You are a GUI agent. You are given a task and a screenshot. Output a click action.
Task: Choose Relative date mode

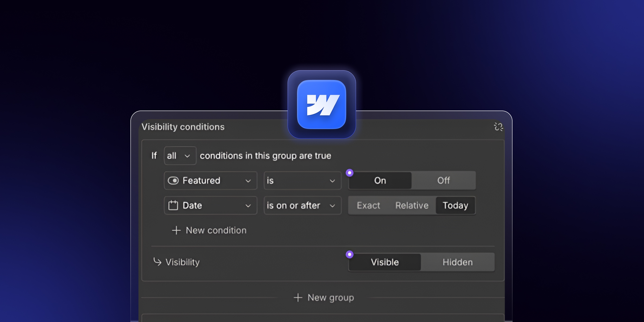click(412, 206)
